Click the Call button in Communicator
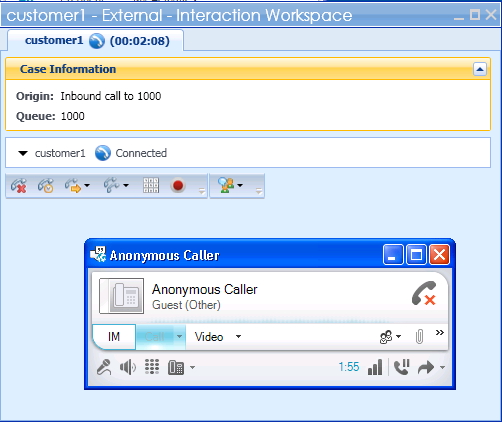This screenshot has height=422, width=502. [155, 337]
